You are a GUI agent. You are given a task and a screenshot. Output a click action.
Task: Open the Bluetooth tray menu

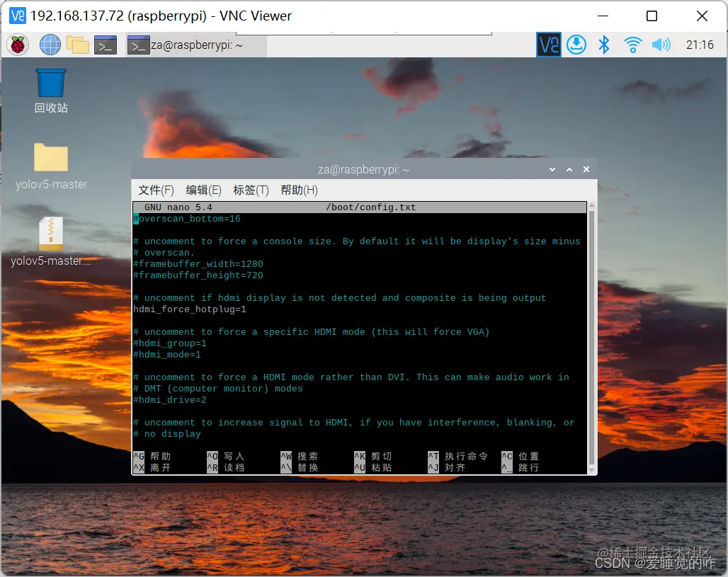(604, 45)
